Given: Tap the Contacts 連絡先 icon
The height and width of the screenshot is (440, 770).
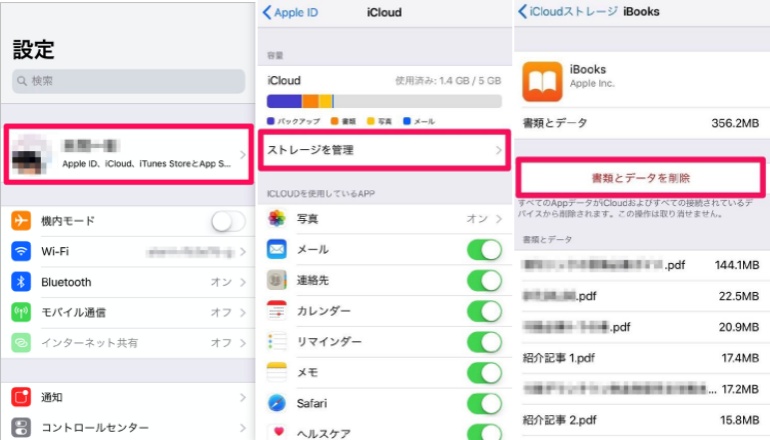Looking at the screenshot, I should tap(277, 280).
